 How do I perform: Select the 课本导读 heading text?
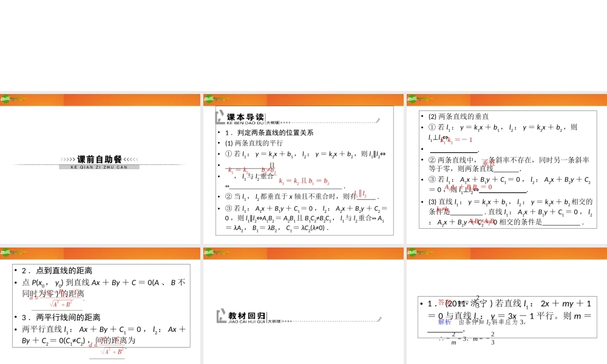[x=245, y=117]
